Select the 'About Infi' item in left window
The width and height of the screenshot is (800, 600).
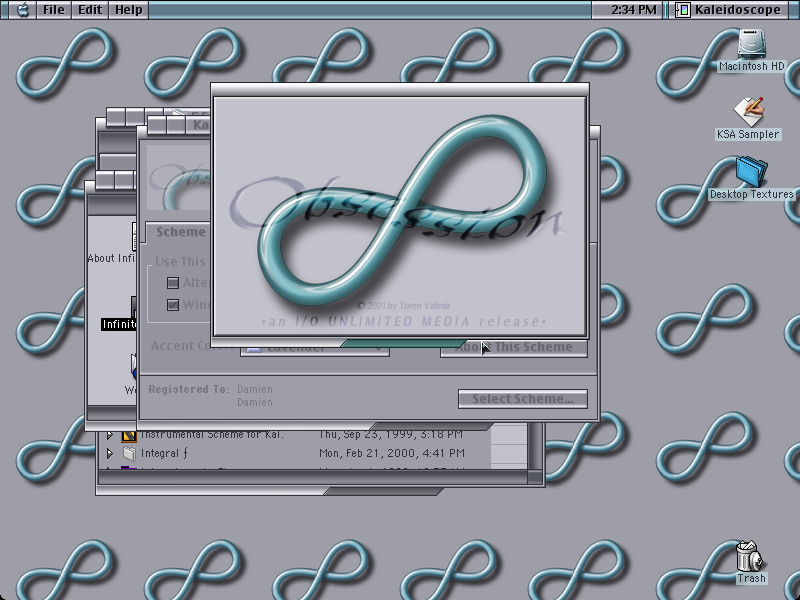[111, 258]
